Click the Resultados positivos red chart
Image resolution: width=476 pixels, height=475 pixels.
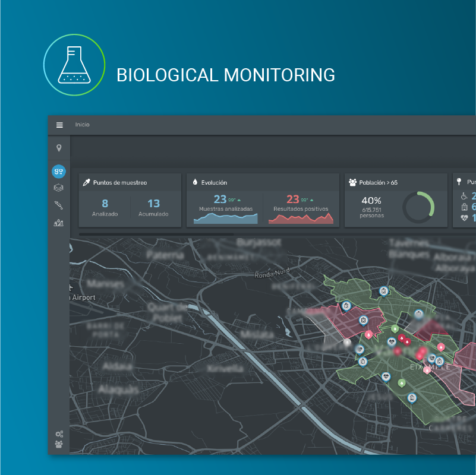tap(301, 218)
